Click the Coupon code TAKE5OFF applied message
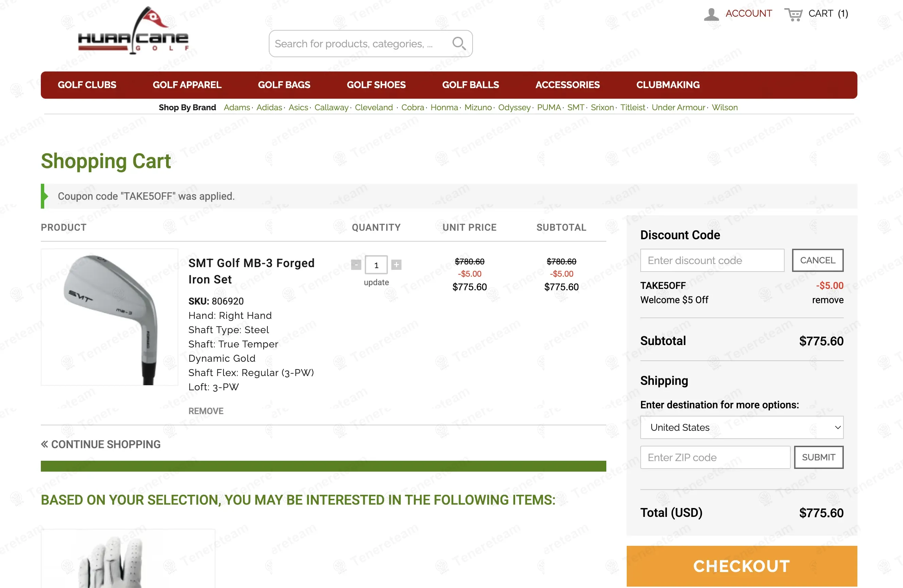903x588 pixels. tap(146, 196)
